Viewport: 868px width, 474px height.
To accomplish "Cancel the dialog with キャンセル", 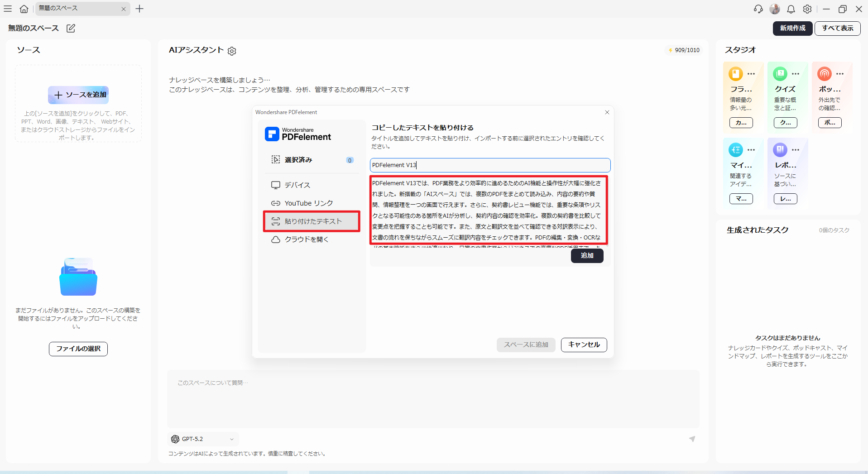I will pyautogui.click(x=584, y=345).
